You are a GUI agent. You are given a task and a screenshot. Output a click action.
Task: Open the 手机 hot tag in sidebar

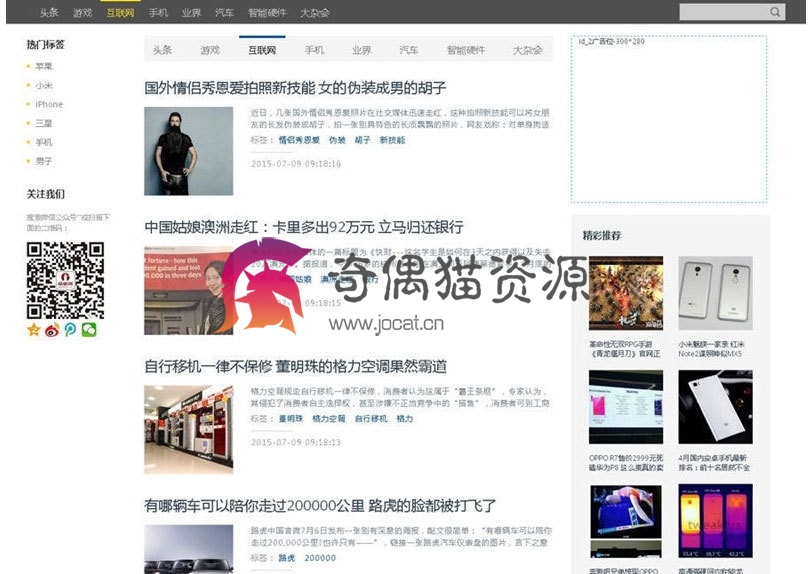click(x=44, y=142)
